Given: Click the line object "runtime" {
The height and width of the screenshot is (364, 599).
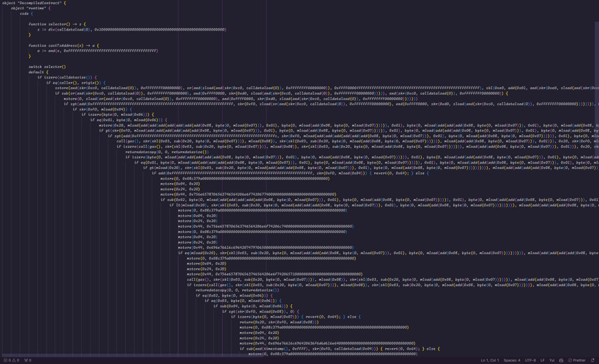Looking at the screenshot, I should [x=31, y=8].
